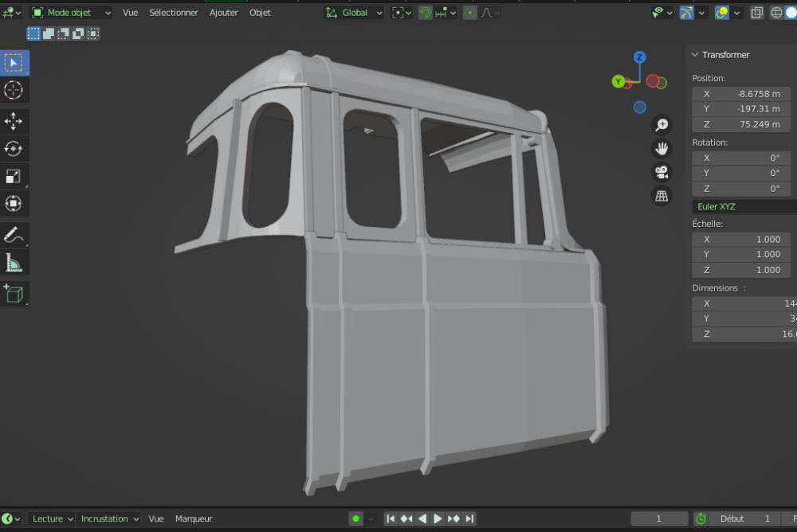Screen dimensions: 797x532
Task: Select the Annotate pencil tool
Action: click(x=14, y=235)
